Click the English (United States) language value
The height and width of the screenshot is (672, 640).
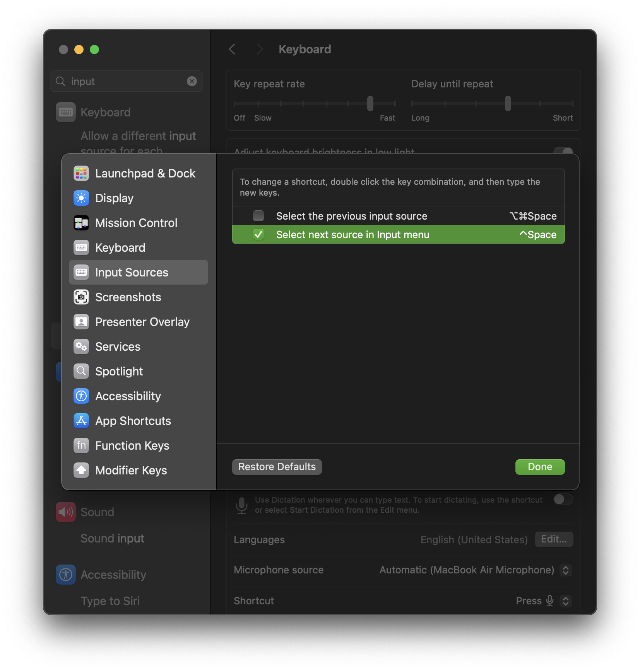[x=474, y=539]
